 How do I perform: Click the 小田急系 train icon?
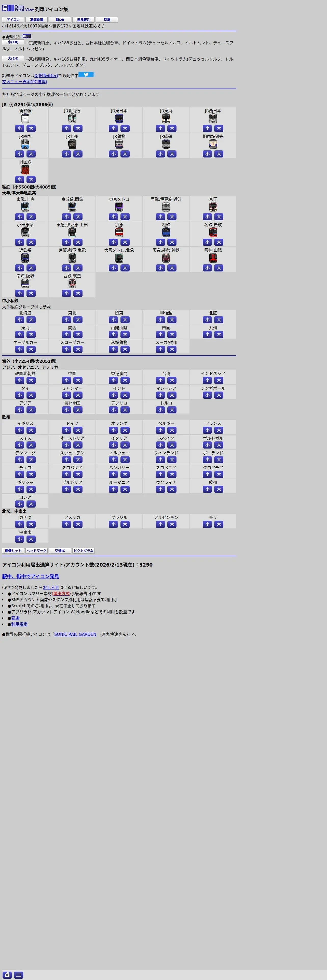point(25,233)
